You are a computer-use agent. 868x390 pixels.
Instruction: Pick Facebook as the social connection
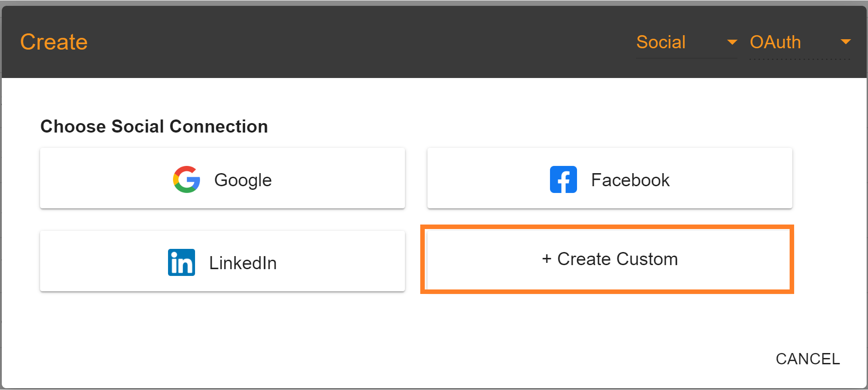pyautogui.click(x=609, y=178)
